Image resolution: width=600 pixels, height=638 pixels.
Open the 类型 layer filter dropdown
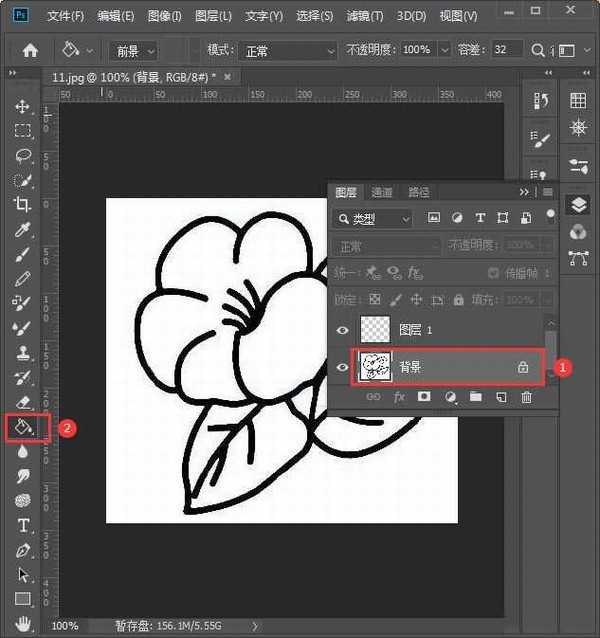[374, 218]
